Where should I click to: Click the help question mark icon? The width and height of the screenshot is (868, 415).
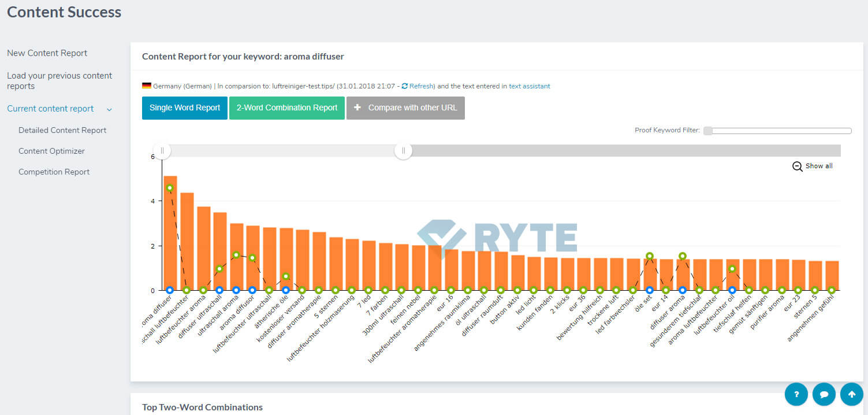pyautogui.click(x=796, y=394)
